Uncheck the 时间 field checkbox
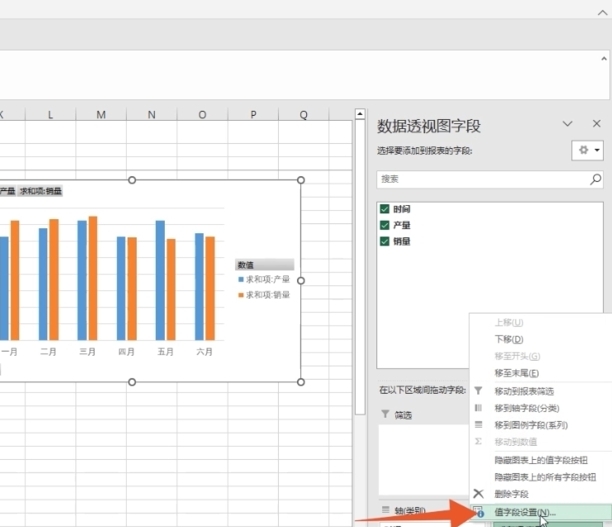The width and height of the screenshot is (612, 527). [x=385, y=209]
